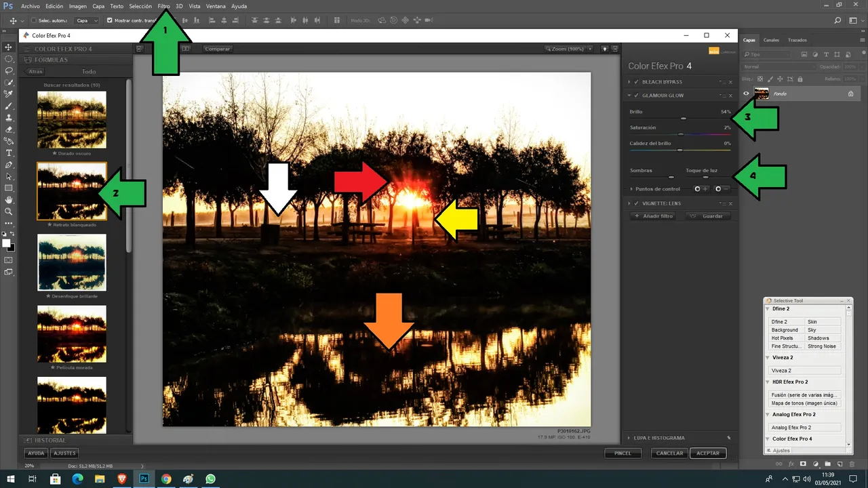Click the Layers panel lock-all icon
The height and width of the screenshot is (488, 868).
[800, 79]
